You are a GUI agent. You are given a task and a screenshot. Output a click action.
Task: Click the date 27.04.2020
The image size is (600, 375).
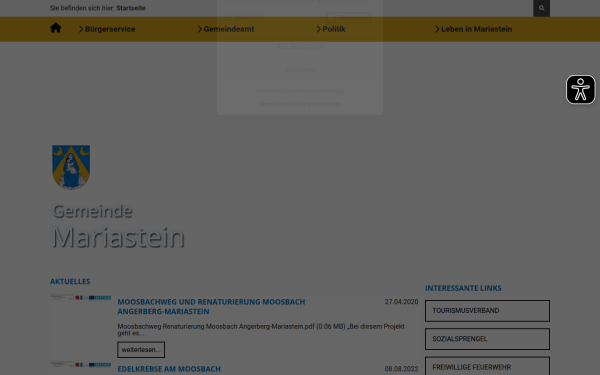pyautogui.click(x=401, y=302)
